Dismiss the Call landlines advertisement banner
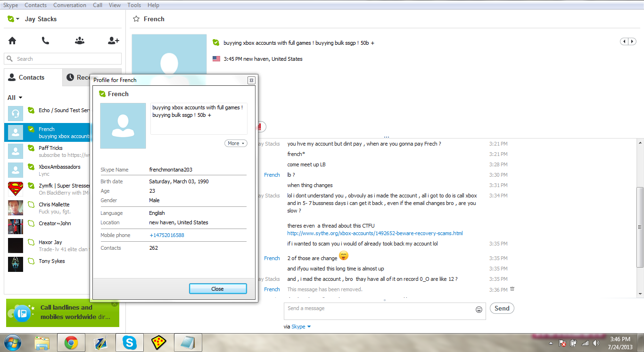This screenshot has height=352, width=644. 115,304
